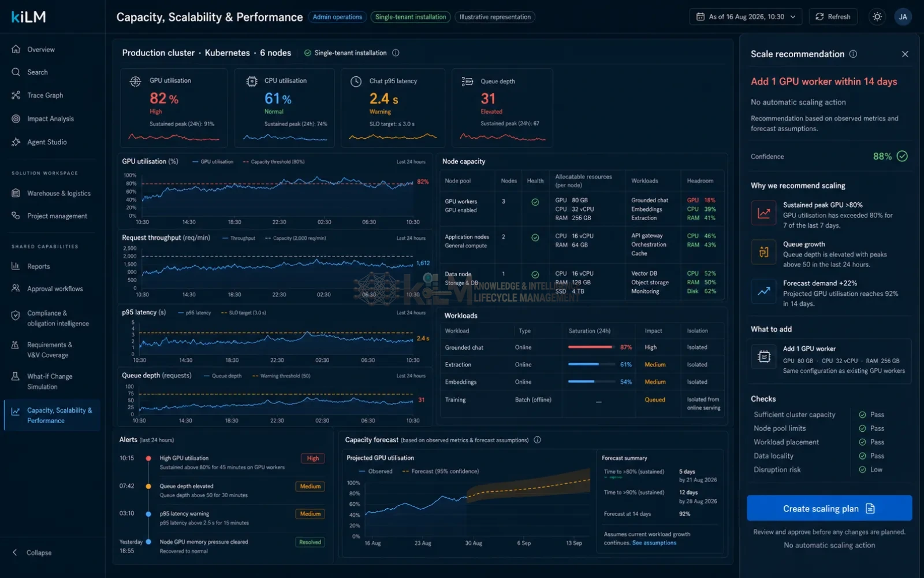Click the Sustained peak GPU chart icon
Screen dimensions: 924x578
(x=763, y=213)
